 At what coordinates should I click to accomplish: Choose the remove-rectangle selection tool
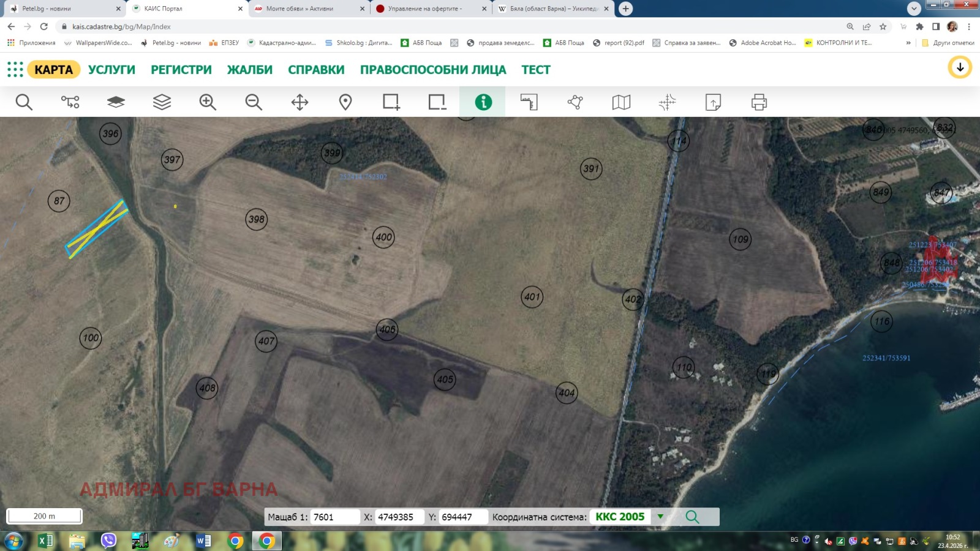[437, 102]
